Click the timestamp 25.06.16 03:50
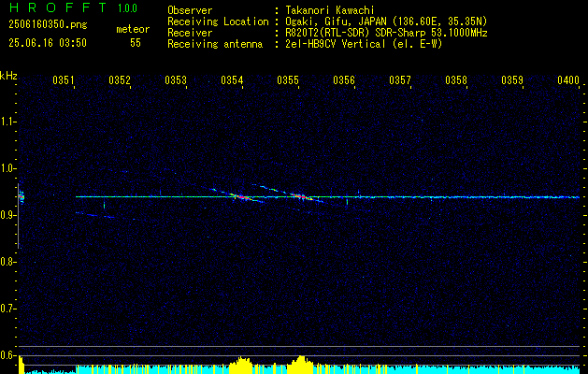Viewport: 588px width, 374px height. coord(48,43)
